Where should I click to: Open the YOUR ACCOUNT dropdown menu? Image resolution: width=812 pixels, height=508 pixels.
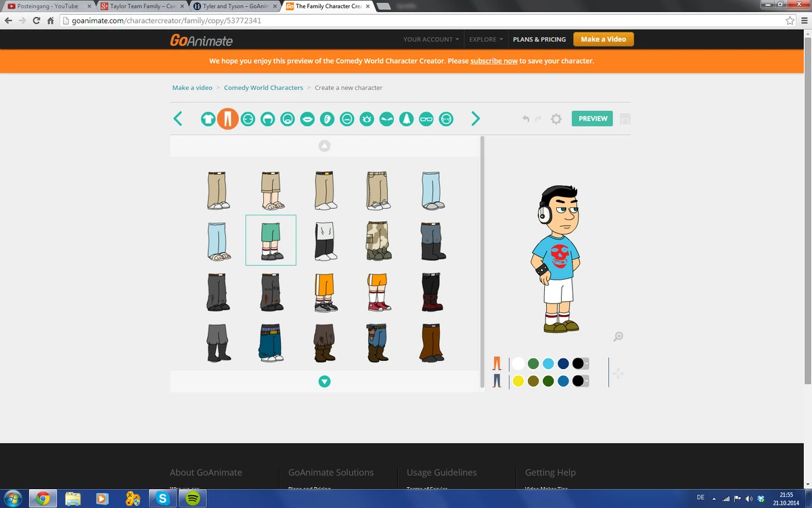pyautogui.click(x=430, y=39)
